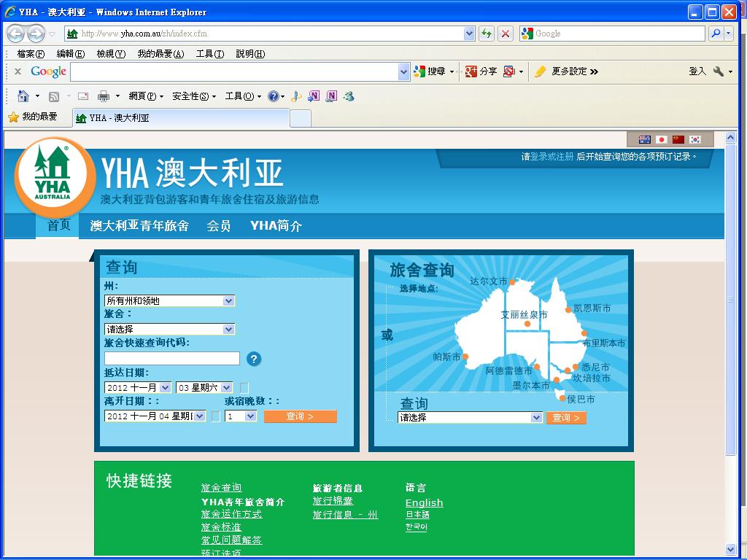Open the 檔案(F) menu
Image resolution: width=747 pixels, height=560 pixels.
(31, 54)
